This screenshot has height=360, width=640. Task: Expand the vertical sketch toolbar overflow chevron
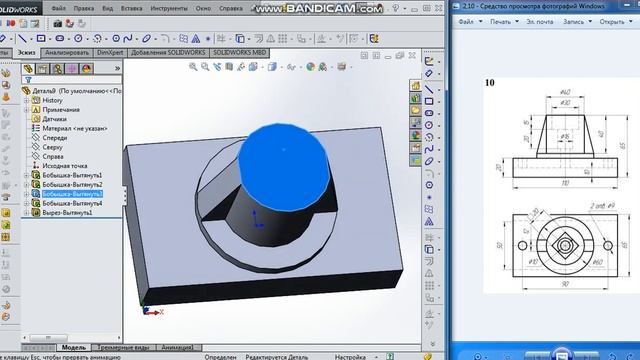[x=433, y=344]
